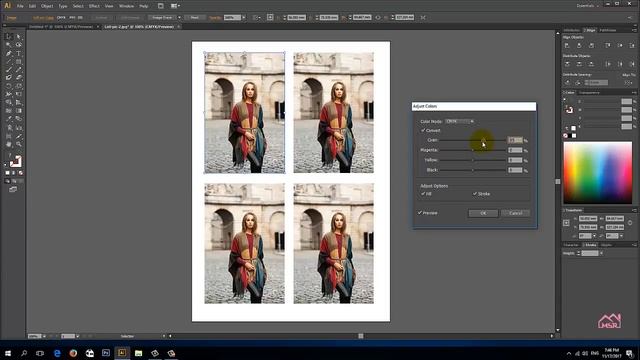Open the File menu
Viewport: 640px width, 360px height.
[20, 6]
